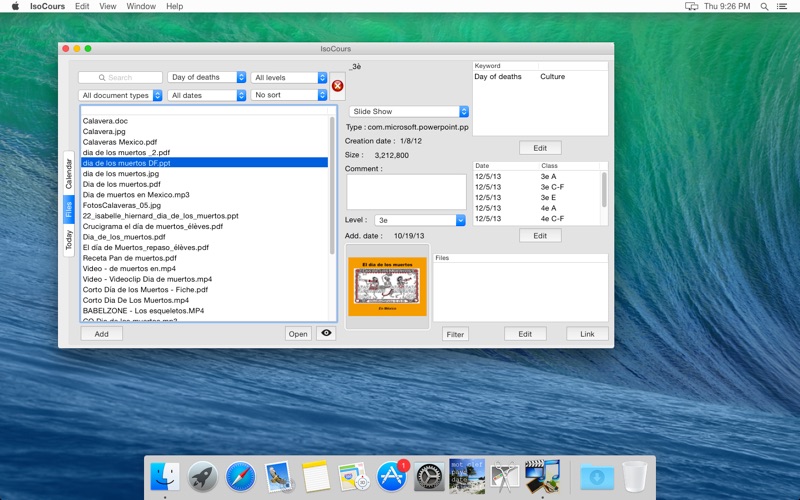Open Finder from the dock

(x=165, y=477)
